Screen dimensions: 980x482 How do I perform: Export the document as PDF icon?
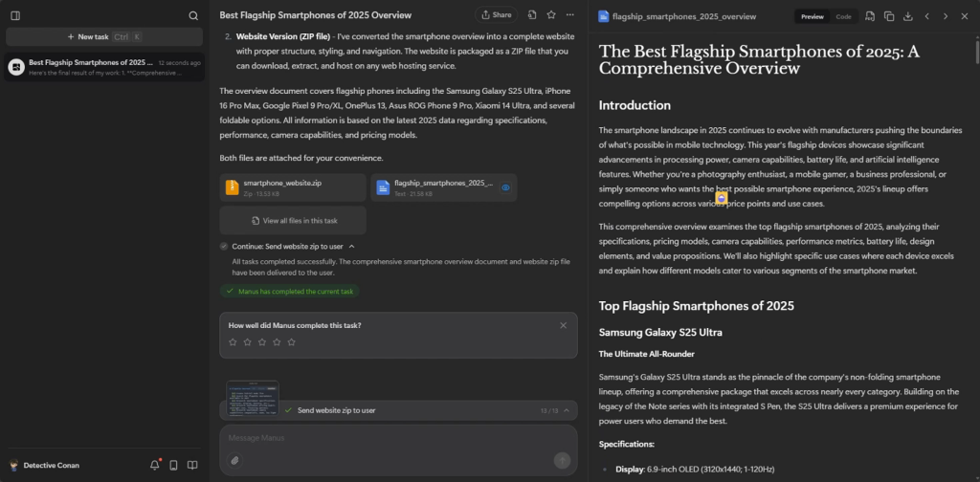coord(870,16)
